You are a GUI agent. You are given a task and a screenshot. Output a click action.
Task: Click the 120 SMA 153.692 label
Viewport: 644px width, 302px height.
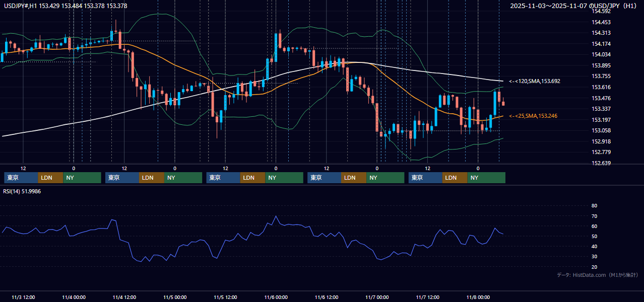[x=535, y=81]
